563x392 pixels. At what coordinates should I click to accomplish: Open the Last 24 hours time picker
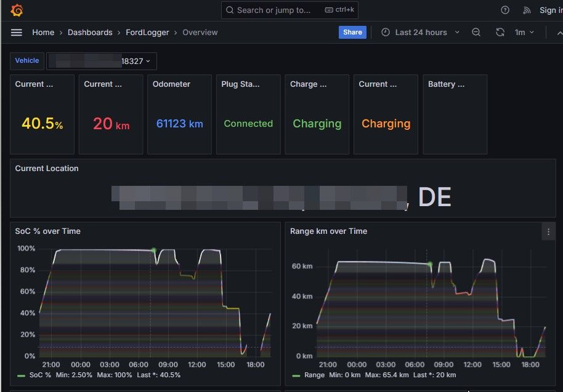pos(420,32)
